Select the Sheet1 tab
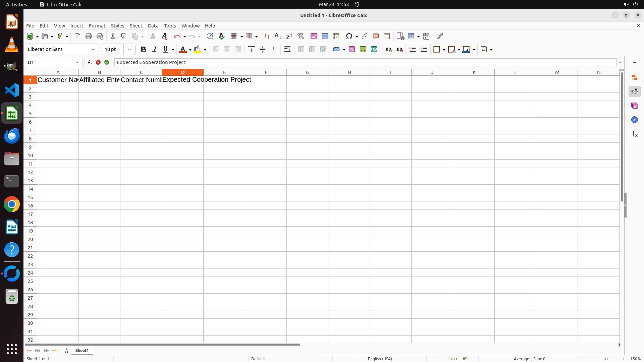644x362 pixels. click(82, 350)
